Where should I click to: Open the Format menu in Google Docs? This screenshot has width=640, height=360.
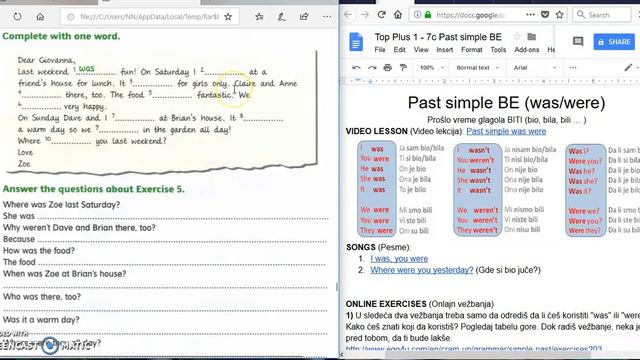coord(472,50)
